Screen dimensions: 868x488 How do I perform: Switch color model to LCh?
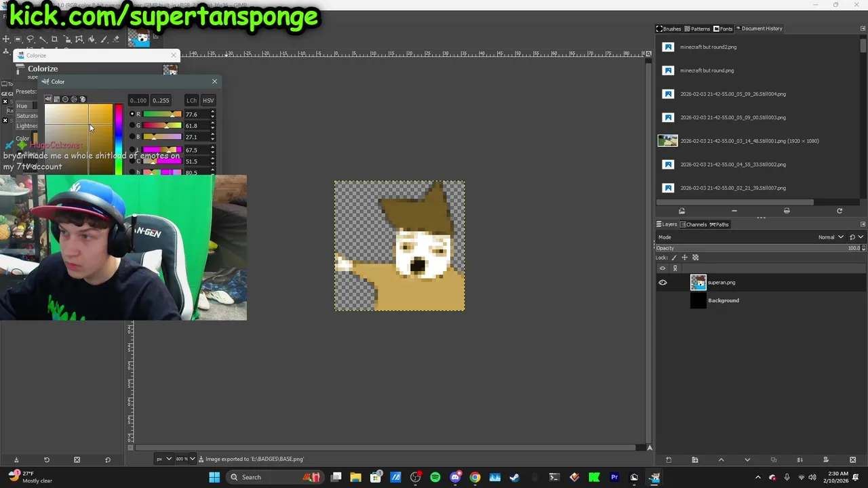[191, 100]
